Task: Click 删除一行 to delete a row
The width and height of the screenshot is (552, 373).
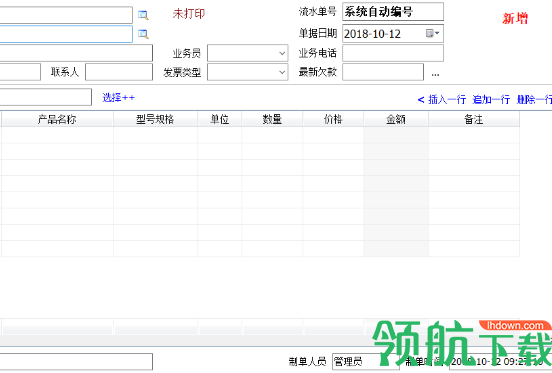Action: (x=534, y=100)
